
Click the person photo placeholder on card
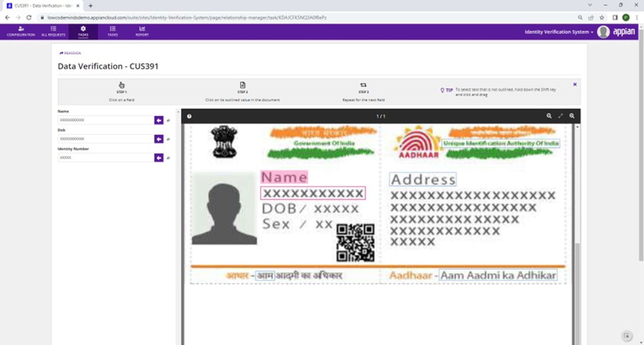(224, 209)
